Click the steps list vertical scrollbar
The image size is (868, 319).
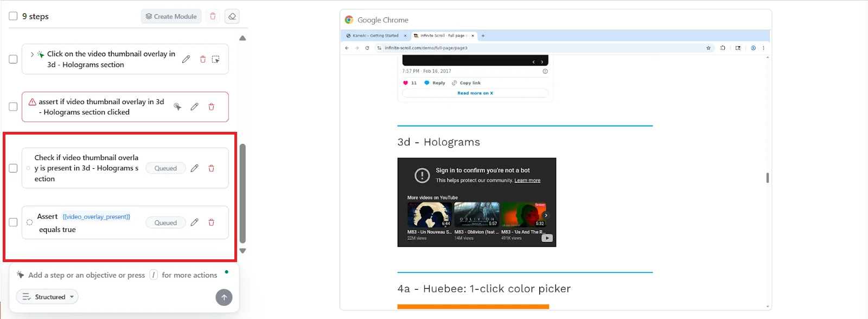242,193
